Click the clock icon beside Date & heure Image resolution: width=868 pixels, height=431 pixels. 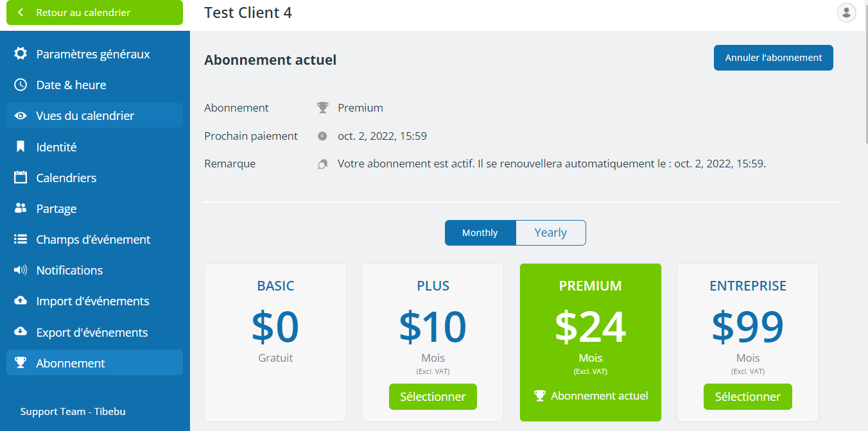(21, 85)
